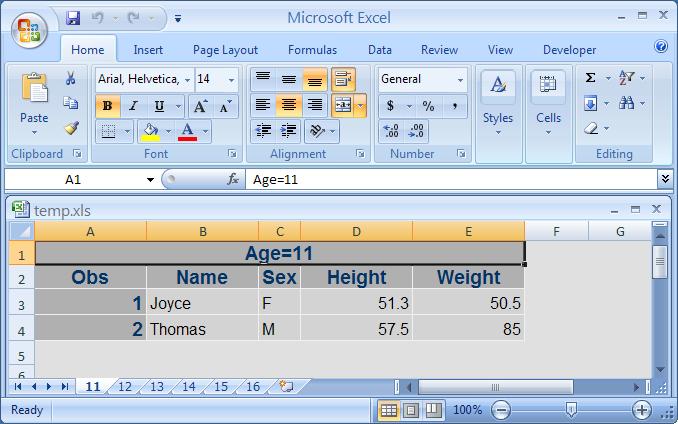Apply Comma Style format
678x424 pixels.
click(x=454, y=106)
